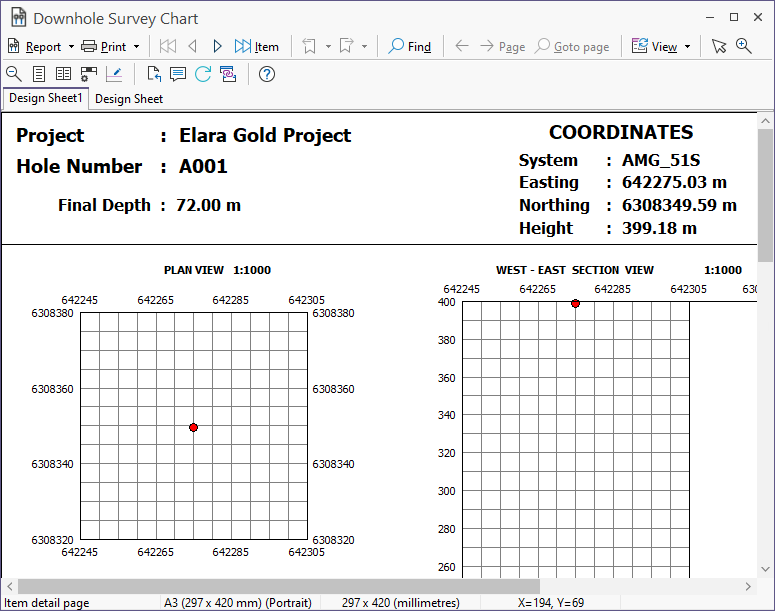Click the zoom out magnifier icon

click(14, 74)
